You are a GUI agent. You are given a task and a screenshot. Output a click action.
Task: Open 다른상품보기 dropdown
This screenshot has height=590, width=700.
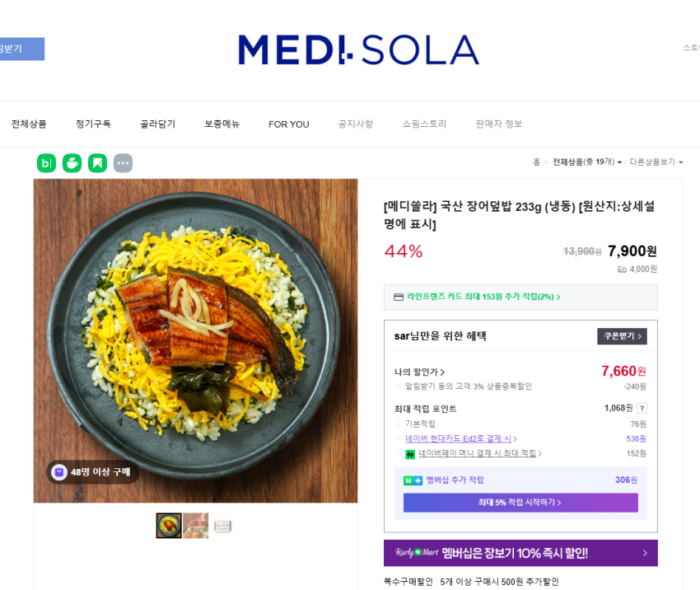(x=656, y=162)
